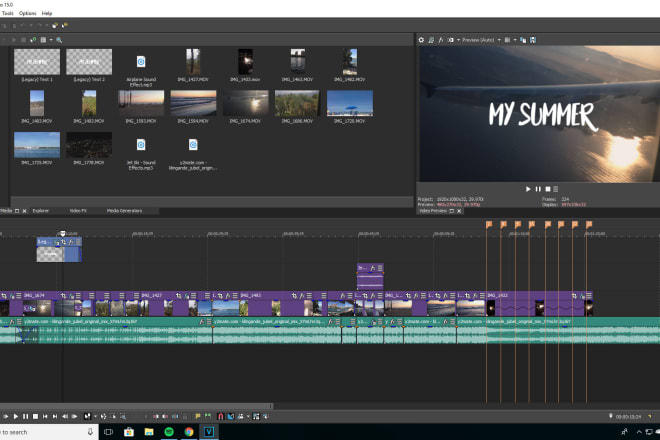
Task: Open Event Pan/Crop on the IMG_1427 clip
Action: coord(178,296)
